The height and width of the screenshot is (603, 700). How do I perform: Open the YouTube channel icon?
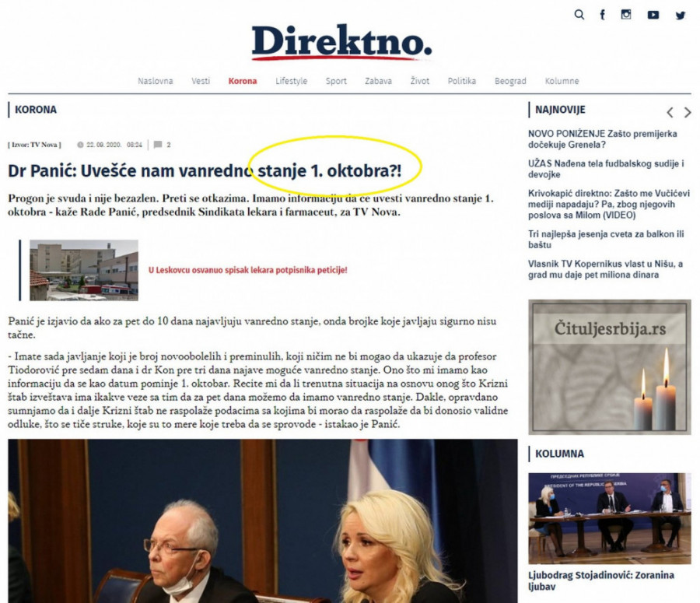(x=653, y=15)
